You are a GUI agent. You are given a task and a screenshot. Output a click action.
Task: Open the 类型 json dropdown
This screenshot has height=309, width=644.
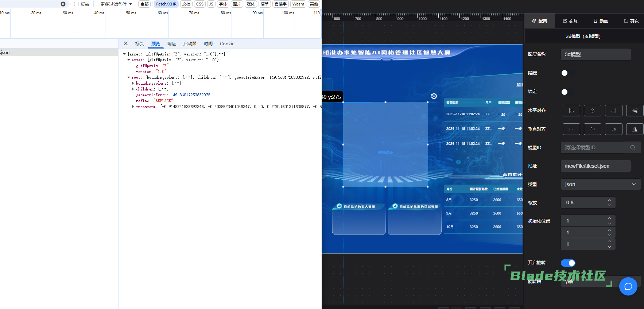600,184
